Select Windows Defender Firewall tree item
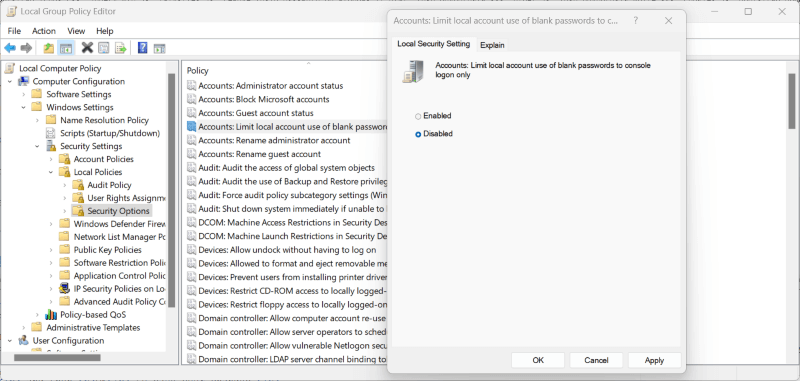The width and height of the screenshot is (800, 381). coord(119,224)
